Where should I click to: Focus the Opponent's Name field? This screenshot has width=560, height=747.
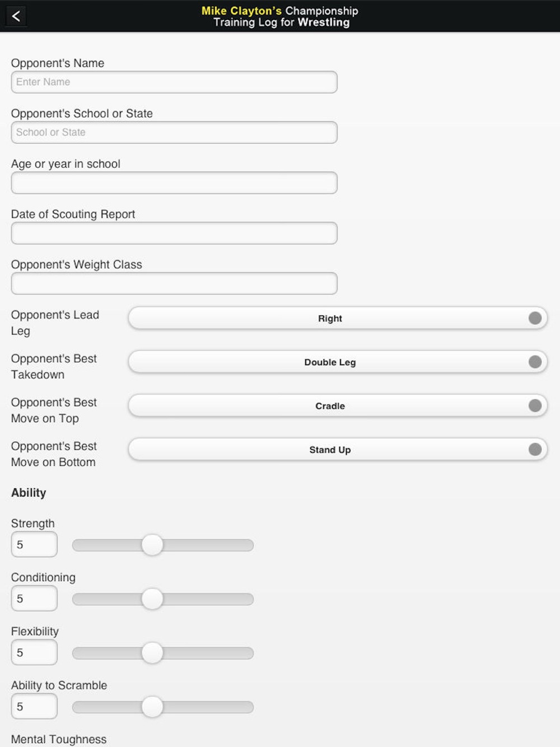[x=174, y=82]
